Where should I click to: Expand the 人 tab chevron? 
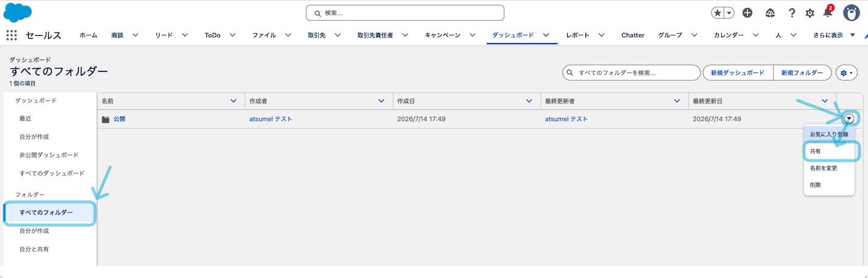coord(793,35)
